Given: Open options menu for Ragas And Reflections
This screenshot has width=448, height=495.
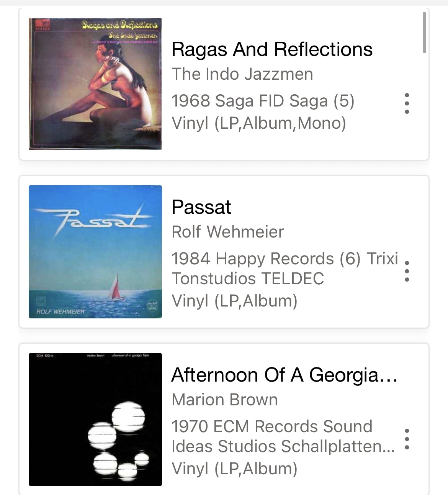Looking at the screenshot, I should click(407, 103).
